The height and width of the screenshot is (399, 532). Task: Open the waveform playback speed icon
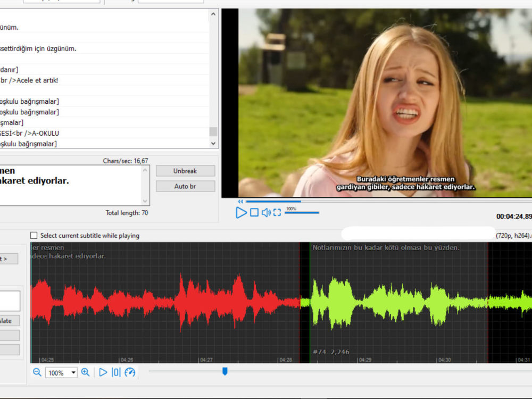pyautogui.click(x=130, y=372)
